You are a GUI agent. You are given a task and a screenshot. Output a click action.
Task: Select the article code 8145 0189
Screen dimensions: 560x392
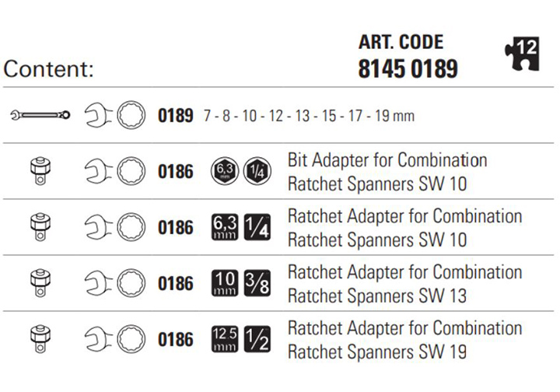pos(408,68)
